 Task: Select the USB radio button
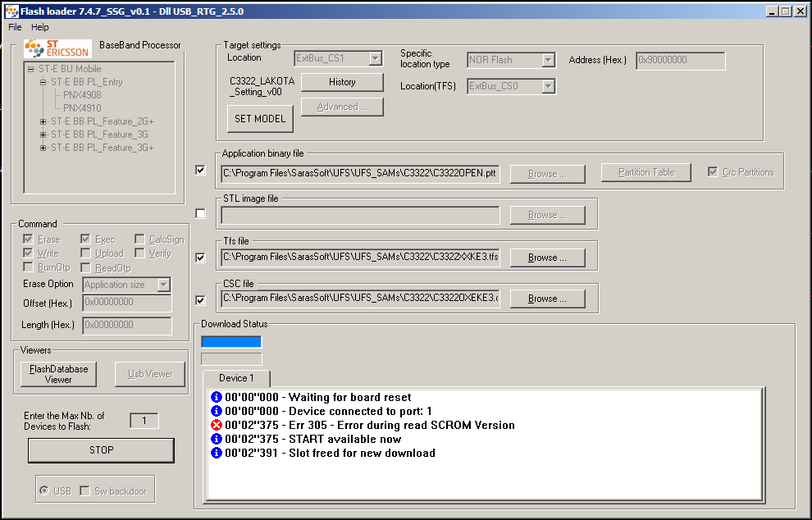(44, 490)
